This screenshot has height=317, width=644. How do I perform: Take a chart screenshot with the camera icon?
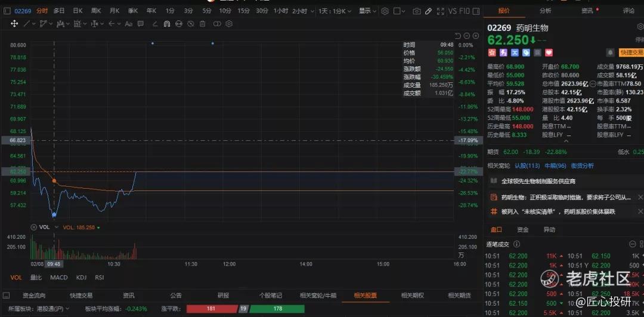pos(416,11)
